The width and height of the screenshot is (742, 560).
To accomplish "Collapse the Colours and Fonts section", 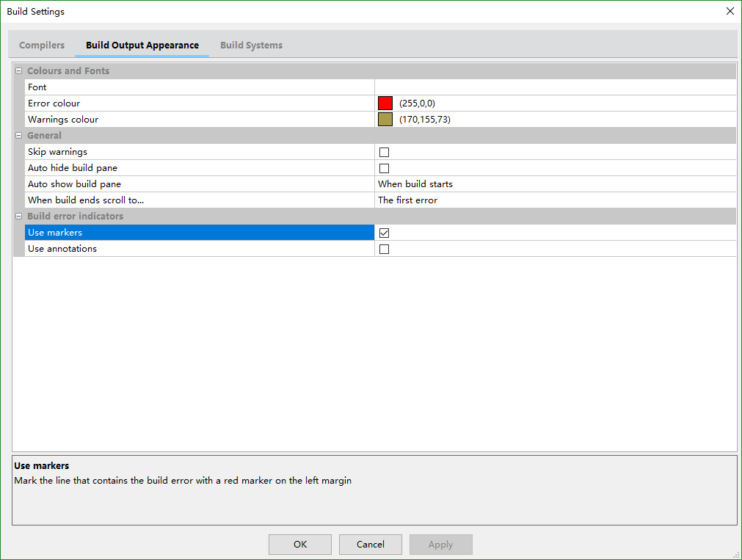I will point(19,70).
